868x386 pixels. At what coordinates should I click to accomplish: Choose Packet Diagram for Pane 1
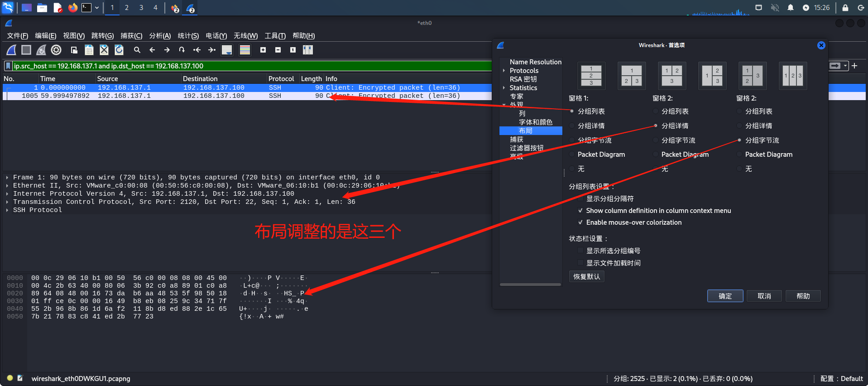tap(572, 154)
